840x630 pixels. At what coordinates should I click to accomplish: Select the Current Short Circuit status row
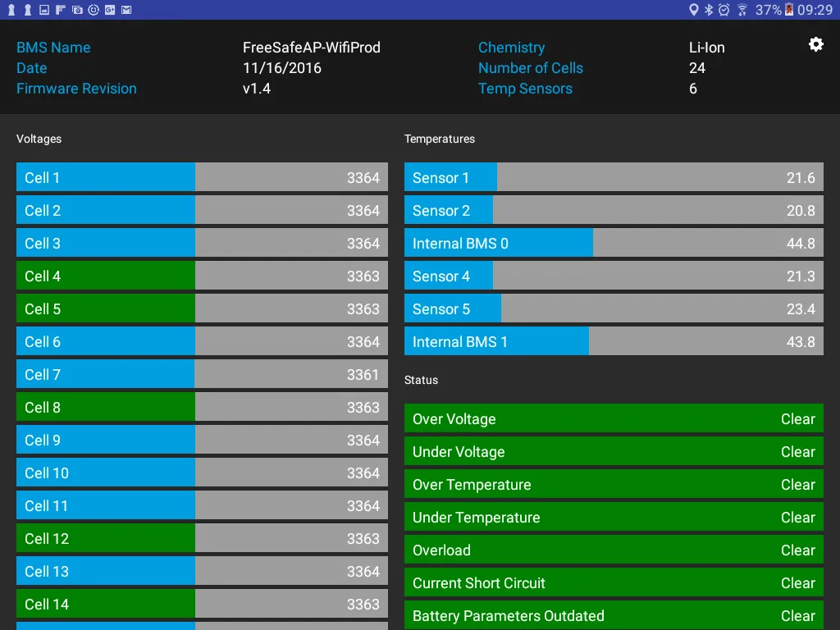(x=614, y=582)
